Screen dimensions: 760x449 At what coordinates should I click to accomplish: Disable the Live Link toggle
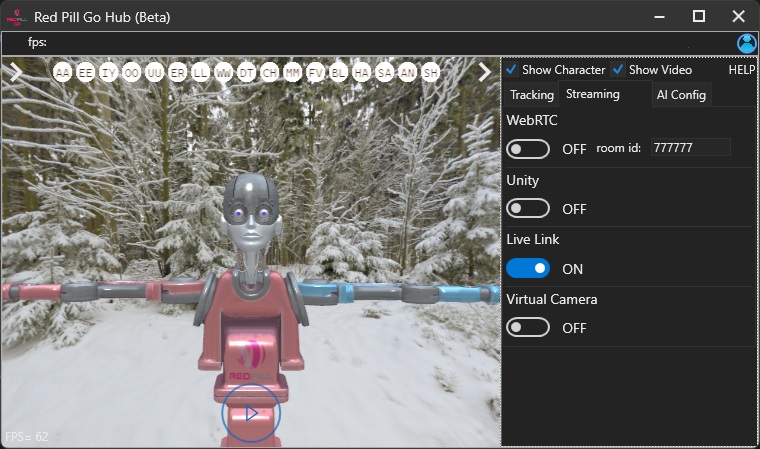(x=528, y=268)
